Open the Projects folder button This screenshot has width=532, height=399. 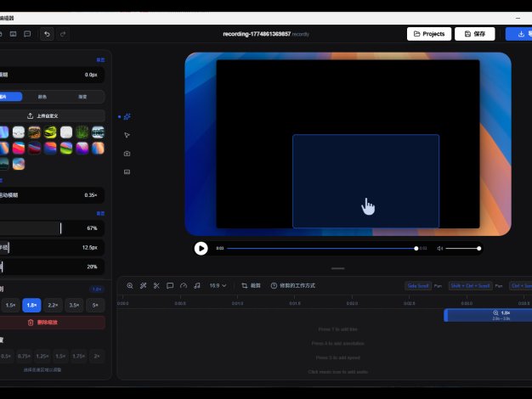point(429,34)
